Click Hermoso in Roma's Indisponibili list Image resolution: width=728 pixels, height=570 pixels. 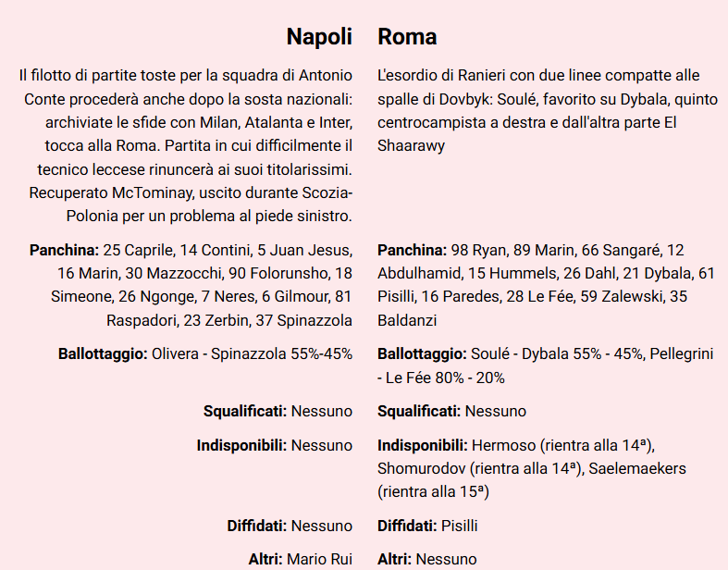[500, 445]
